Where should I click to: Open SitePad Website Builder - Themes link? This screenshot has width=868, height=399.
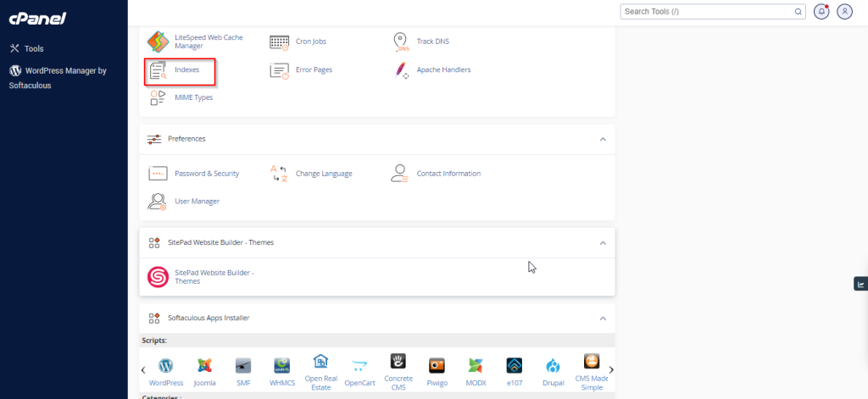[x=214, y=277]
